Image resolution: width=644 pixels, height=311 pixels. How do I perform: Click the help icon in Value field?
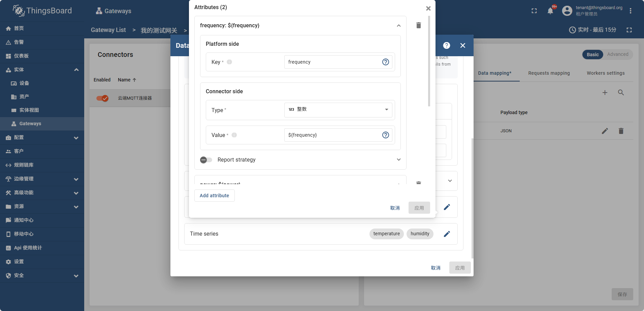click(x=385, y=135)
